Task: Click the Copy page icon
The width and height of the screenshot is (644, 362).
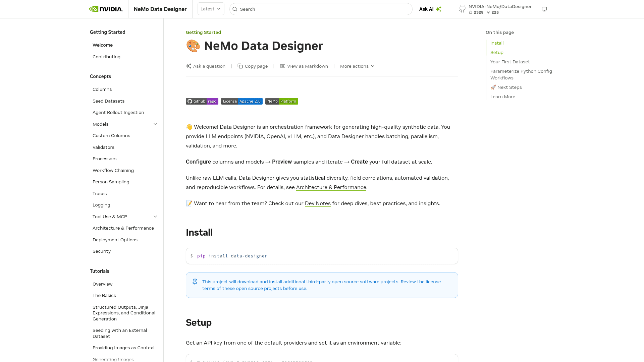Action: 240,66
